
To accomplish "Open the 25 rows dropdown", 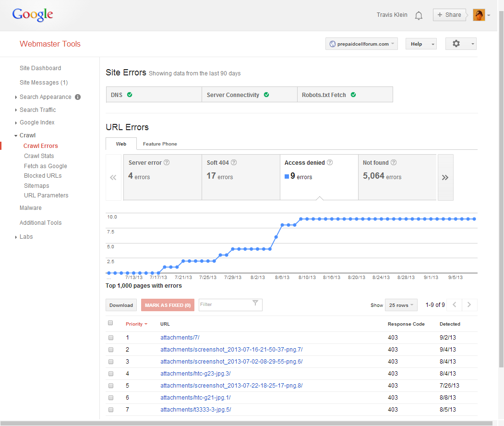I will coord(401,305).
